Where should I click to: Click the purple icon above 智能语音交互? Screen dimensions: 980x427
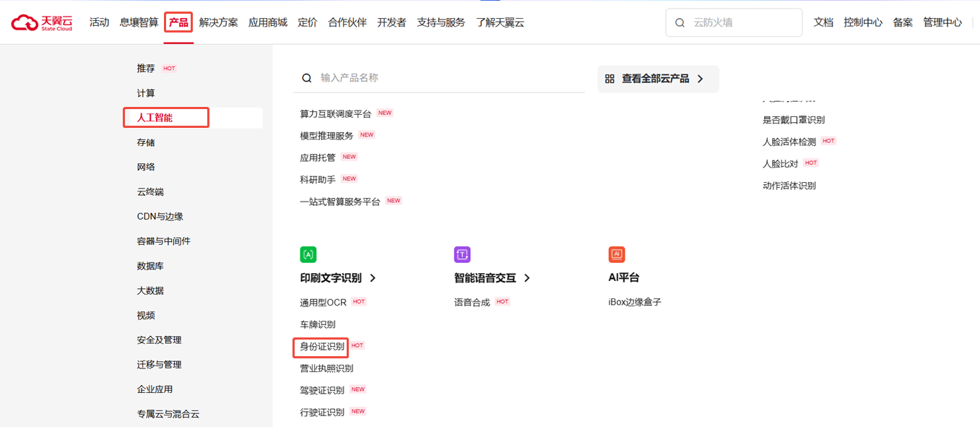(461, 254)
